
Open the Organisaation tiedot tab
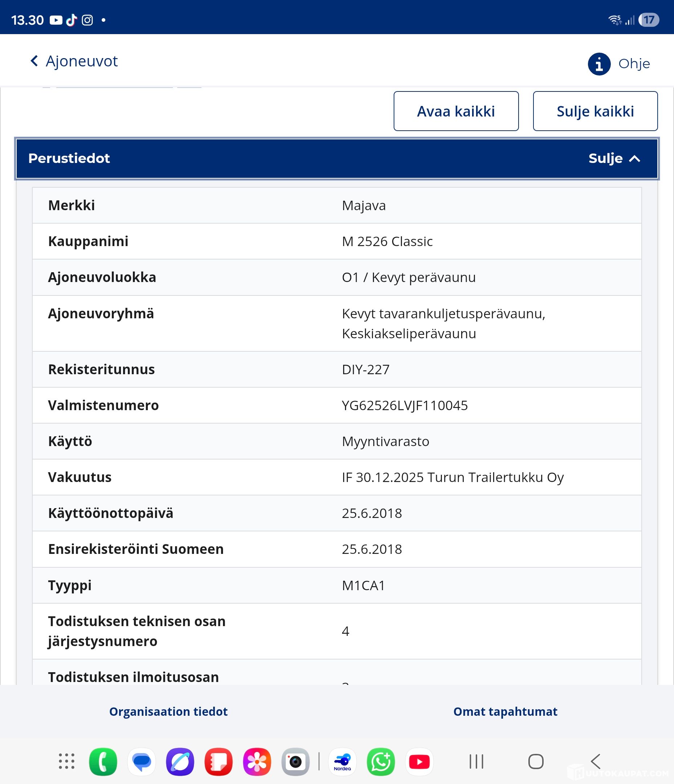coord(168,711)
